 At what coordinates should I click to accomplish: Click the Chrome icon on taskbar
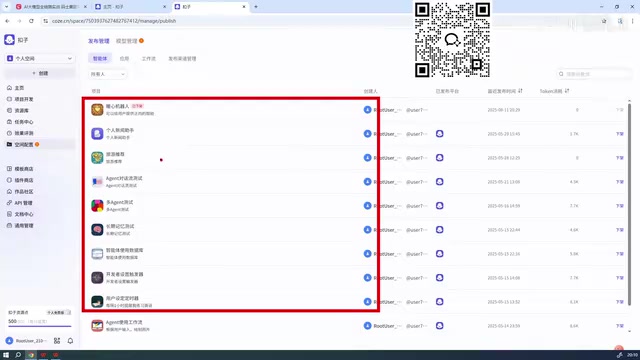pyautogui.click(x=31, y=355)
